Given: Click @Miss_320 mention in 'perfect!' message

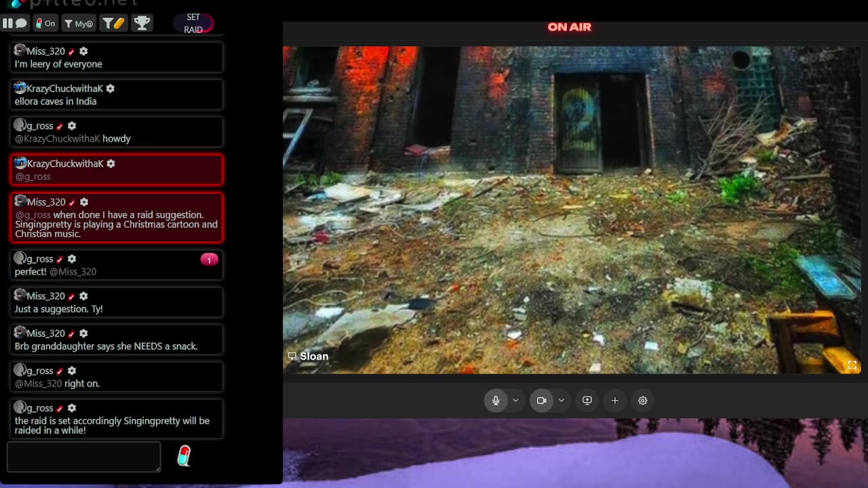Looking at the screenshot, I should pyautogui.click(x=73, y=271).
